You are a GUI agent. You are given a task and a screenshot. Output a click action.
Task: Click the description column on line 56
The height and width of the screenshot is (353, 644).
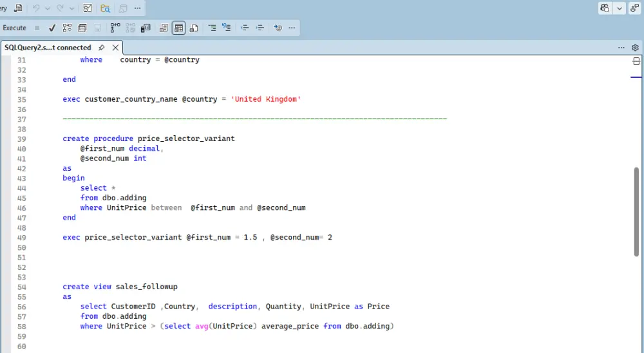[232, 306]
